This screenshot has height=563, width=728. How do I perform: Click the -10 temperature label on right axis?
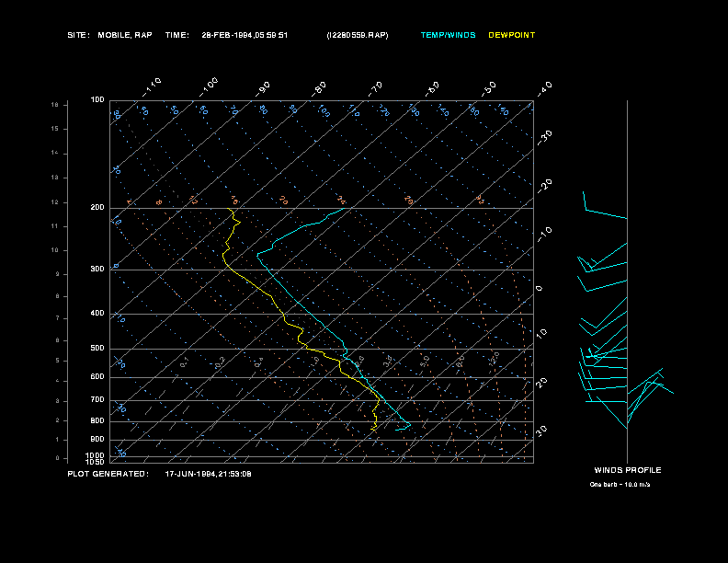click(x=545, y=234)
